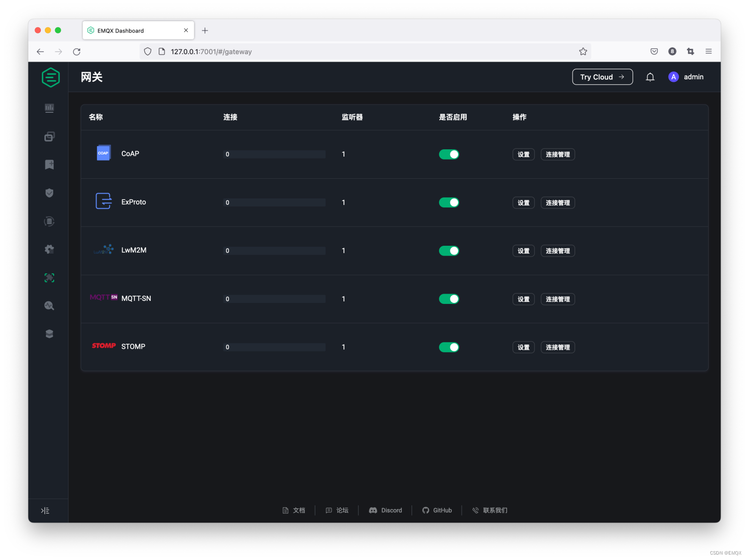
Task: Disable the MQTT-SN gateway toggle
Action: [x=449, y=298]
